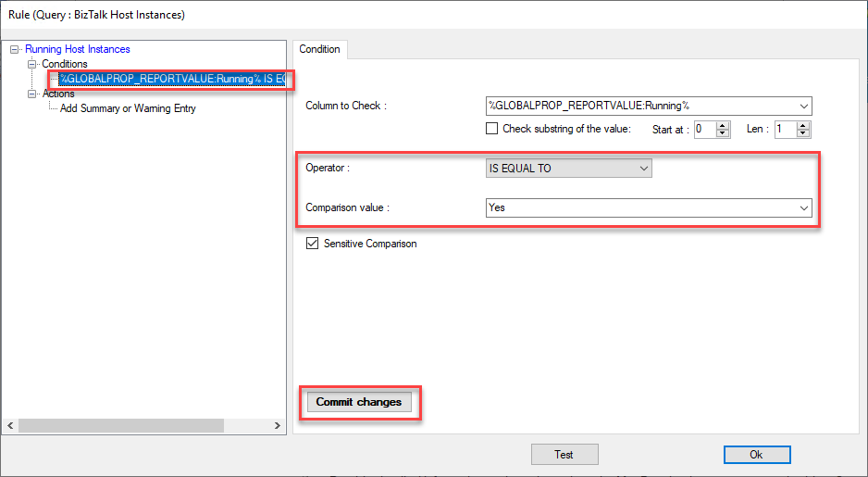The image size is (868, 477).
Task: Toggle the Sensitive Comparison checkbox
Action: pyautogui.click(x=313, y=244)
